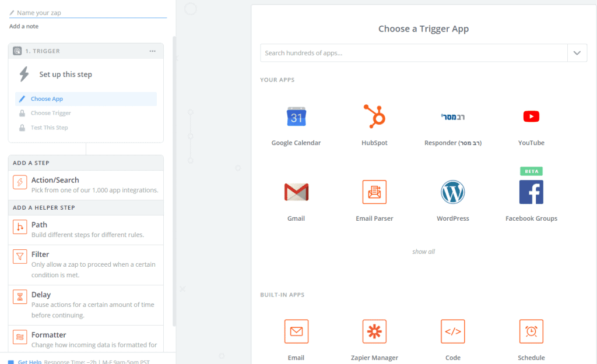
Task: Click the Set up this step heading
Action: 65,75
